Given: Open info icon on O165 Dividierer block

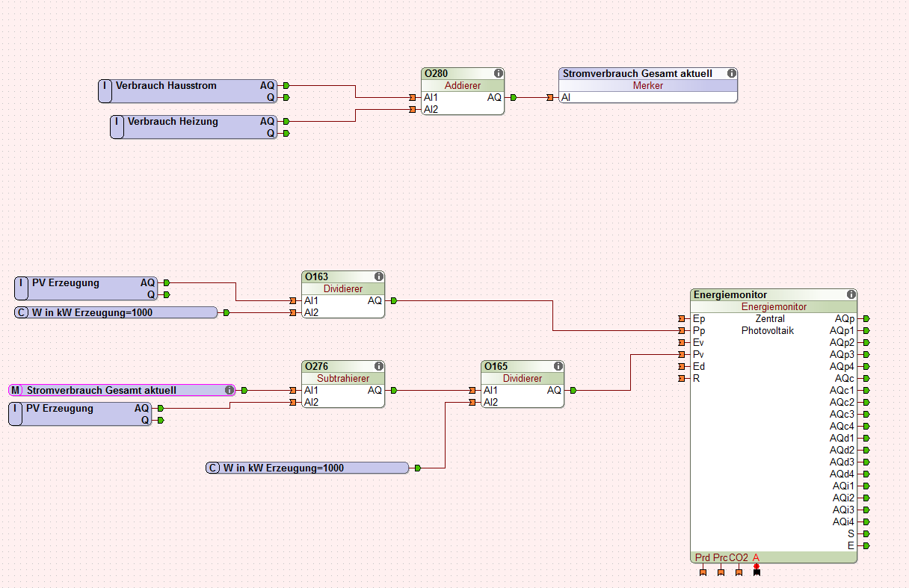Looking at the screenshot, I should point(558,366).
